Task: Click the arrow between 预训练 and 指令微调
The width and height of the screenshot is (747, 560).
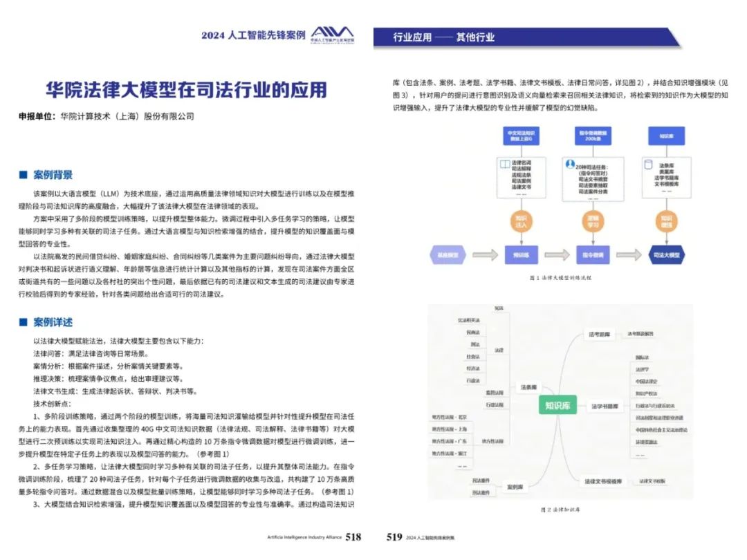Action: (557, 254)
